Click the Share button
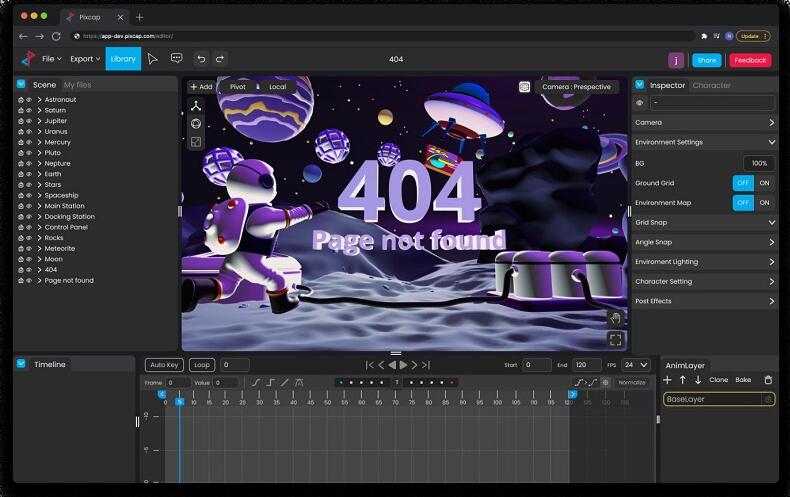This screenshot has width=790, height=497. tap(707, 60)
